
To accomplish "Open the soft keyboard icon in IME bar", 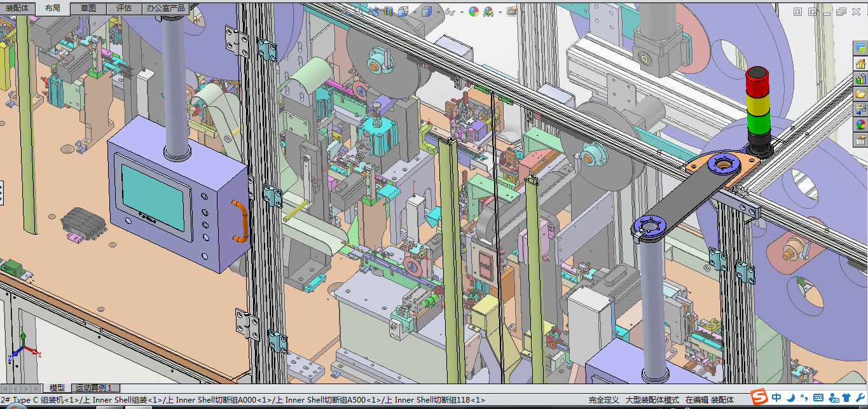I will point(817,398).
